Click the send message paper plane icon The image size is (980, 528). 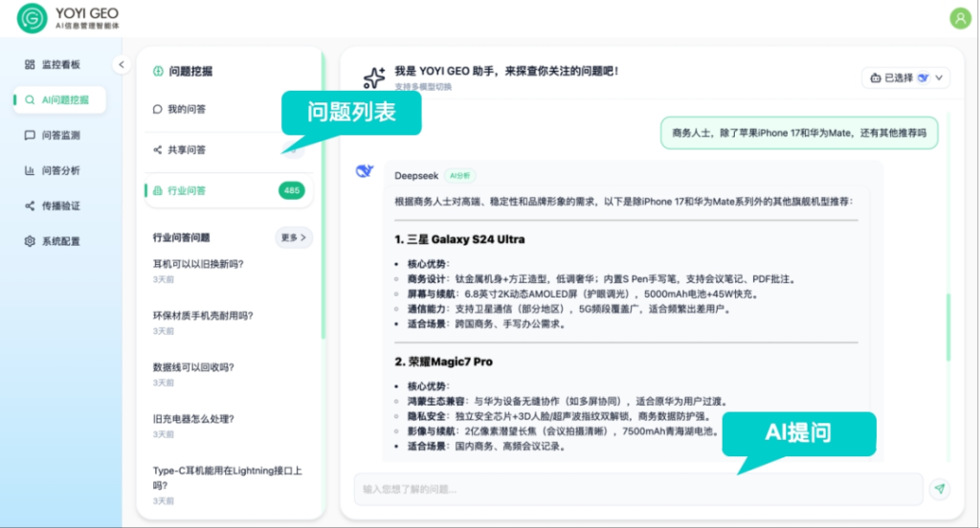940,489
